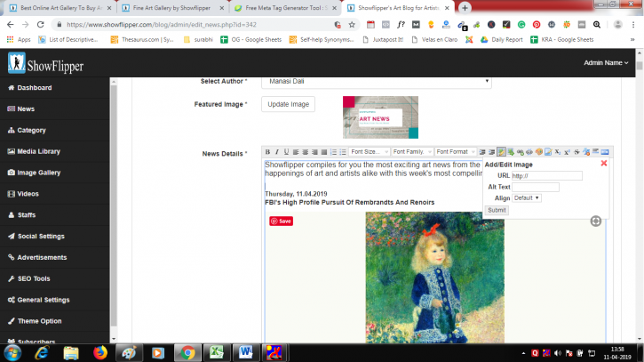Screen dimensions: 644x362
Task: Click the Renoir girl painting in editor
Action: tap(435, 278)
